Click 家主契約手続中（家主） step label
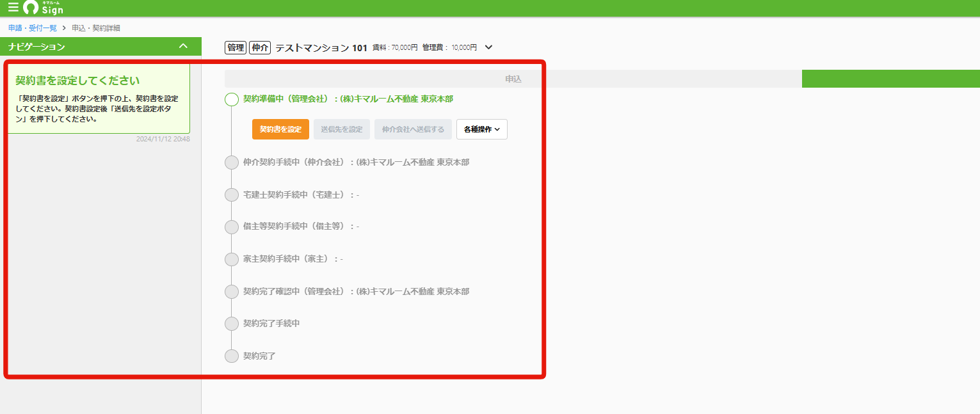 click(293, 259)
